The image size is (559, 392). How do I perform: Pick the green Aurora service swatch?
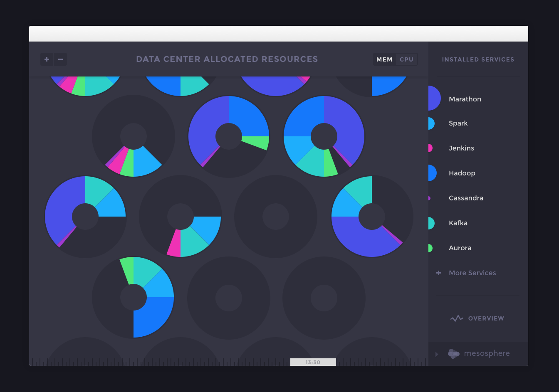[x=430, y=248]
